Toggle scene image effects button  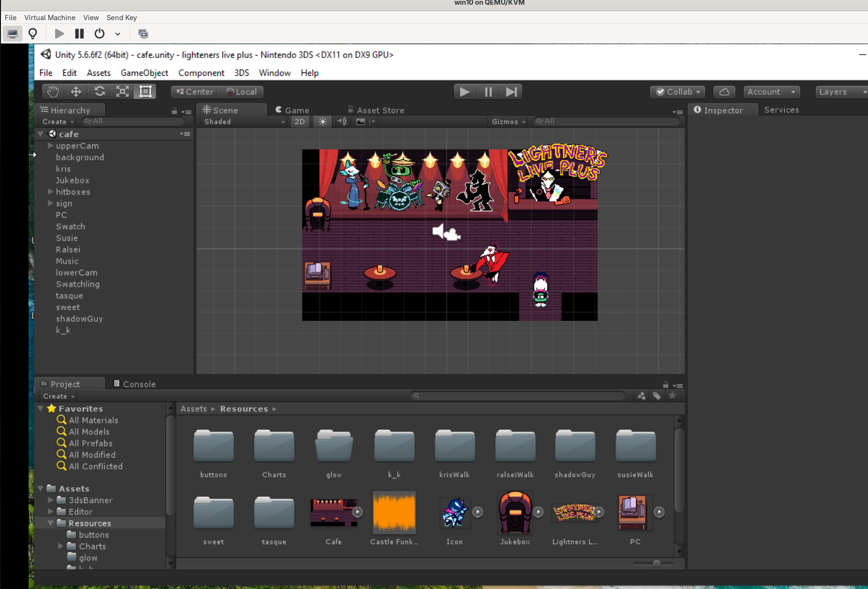click(361, 122)
